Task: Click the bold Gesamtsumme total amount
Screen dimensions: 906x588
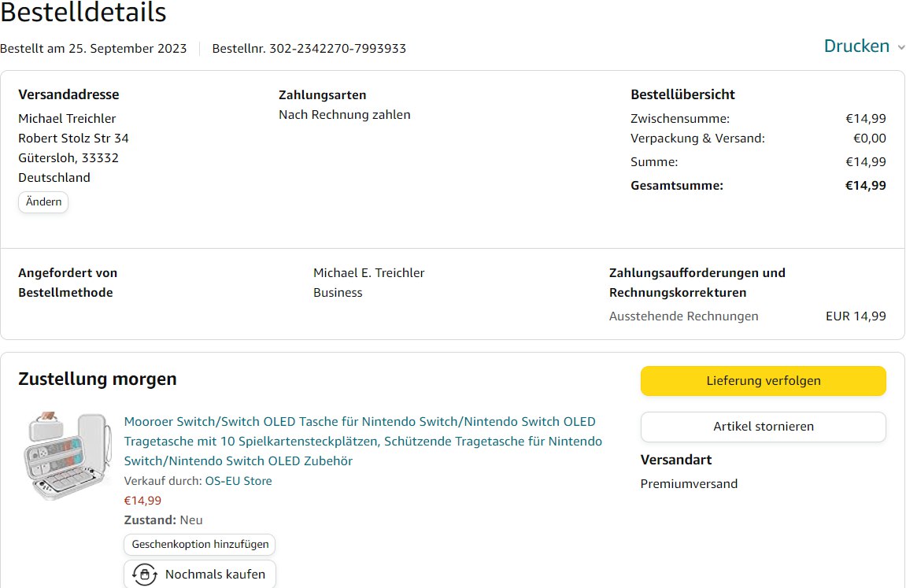Action: [865, 186]
